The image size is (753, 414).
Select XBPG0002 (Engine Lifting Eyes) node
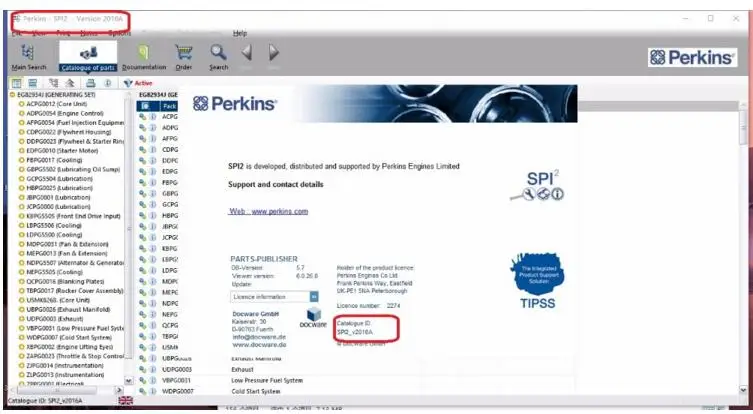click(70, 347)
